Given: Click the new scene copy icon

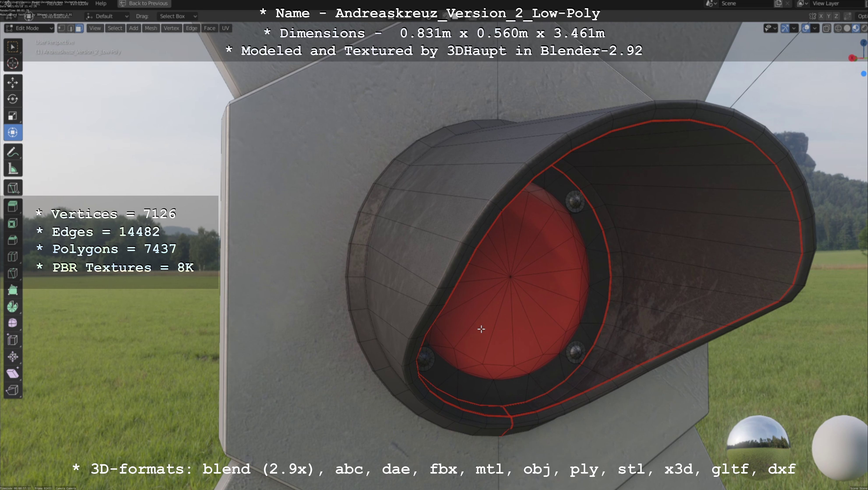Looking at the screenshot, I should coord(778,3).
